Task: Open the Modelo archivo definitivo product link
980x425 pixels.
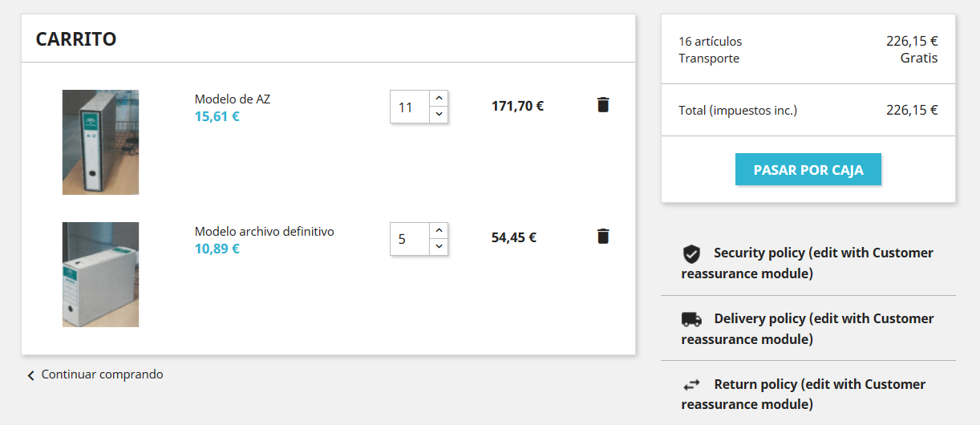Action: pos(264,232)
